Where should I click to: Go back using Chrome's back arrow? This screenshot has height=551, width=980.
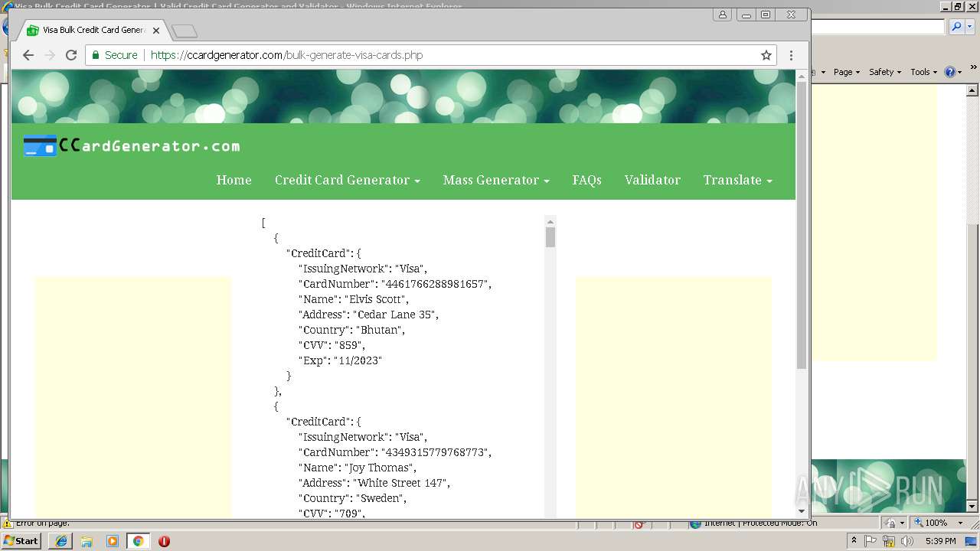pos(28,55)
